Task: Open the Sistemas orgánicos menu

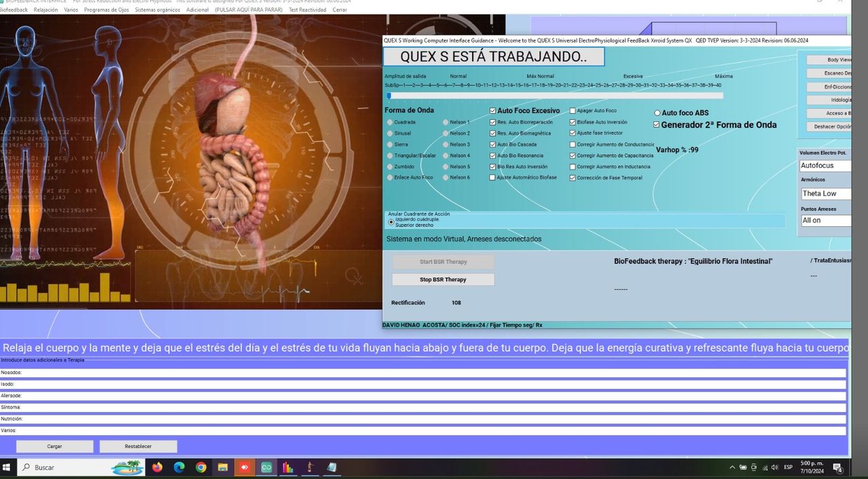Action: click(157, 10)
